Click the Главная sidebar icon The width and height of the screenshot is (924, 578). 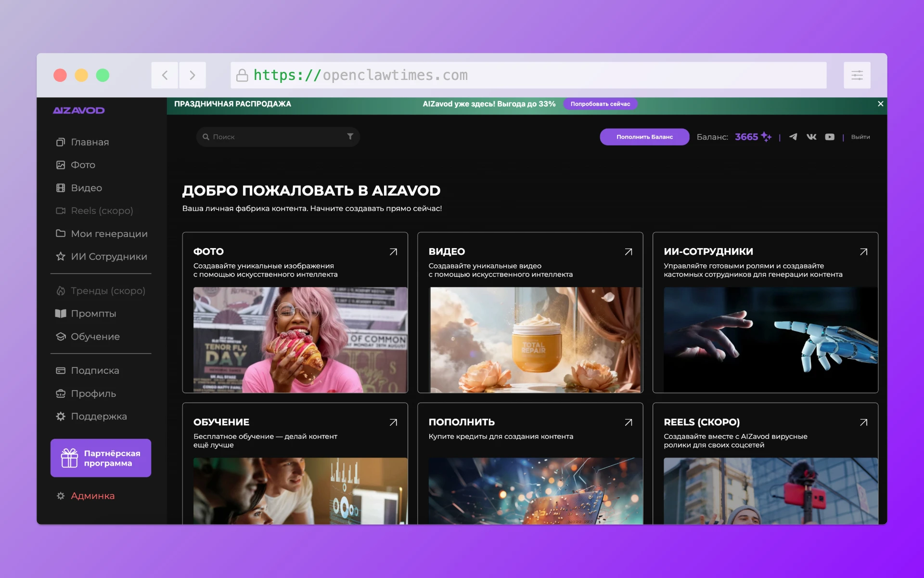point(61,142)
